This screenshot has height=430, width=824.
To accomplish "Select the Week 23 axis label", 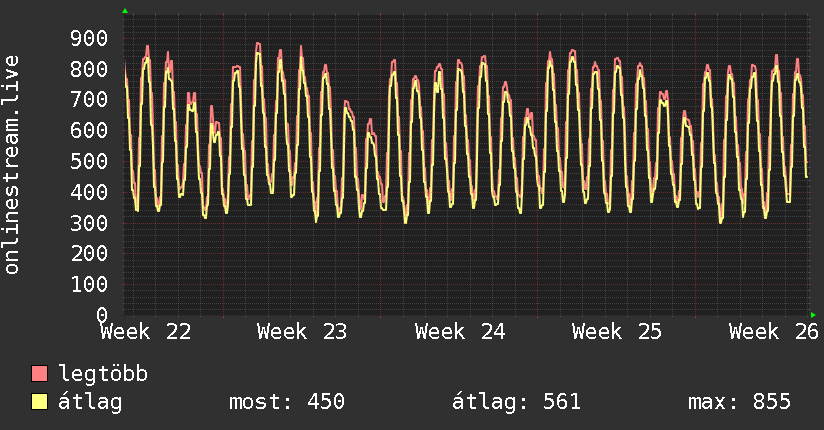I will coord(302,332).
